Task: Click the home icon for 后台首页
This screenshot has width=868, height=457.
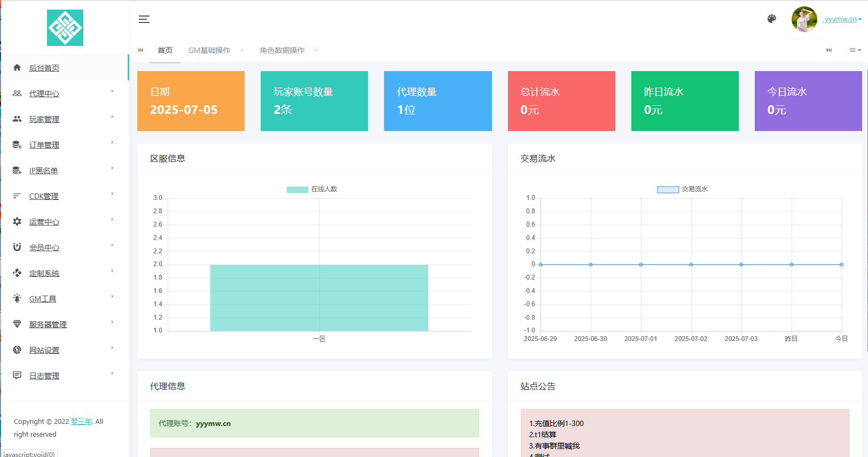Action: 17,68
